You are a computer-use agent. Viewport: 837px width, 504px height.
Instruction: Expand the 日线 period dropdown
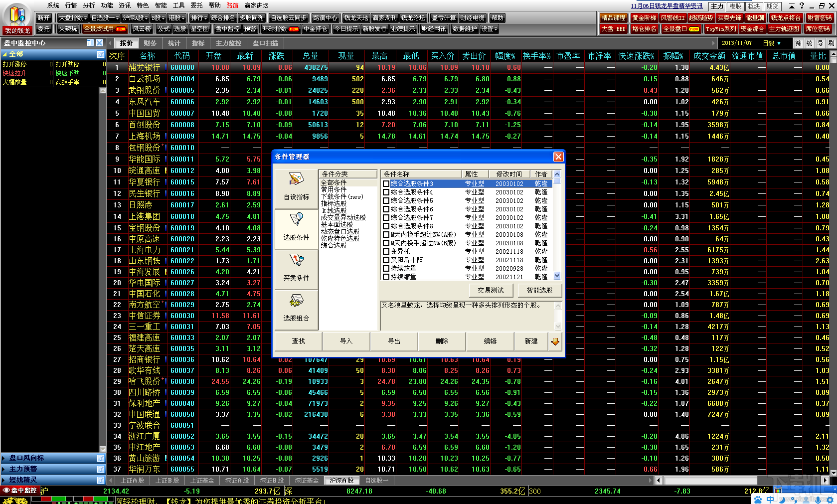pyautogui.click(x=772, y=43)
